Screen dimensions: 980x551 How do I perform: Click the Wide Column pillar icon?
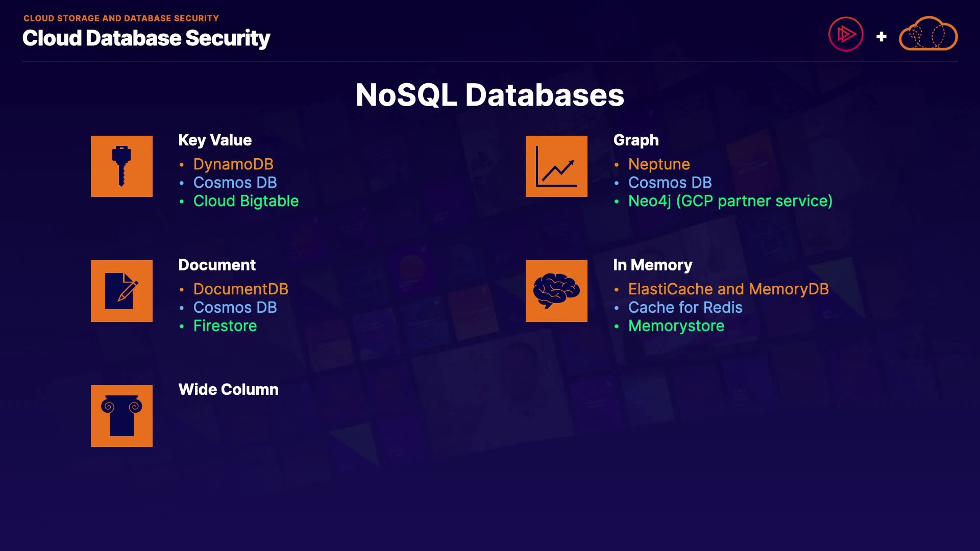click(121, 416)
